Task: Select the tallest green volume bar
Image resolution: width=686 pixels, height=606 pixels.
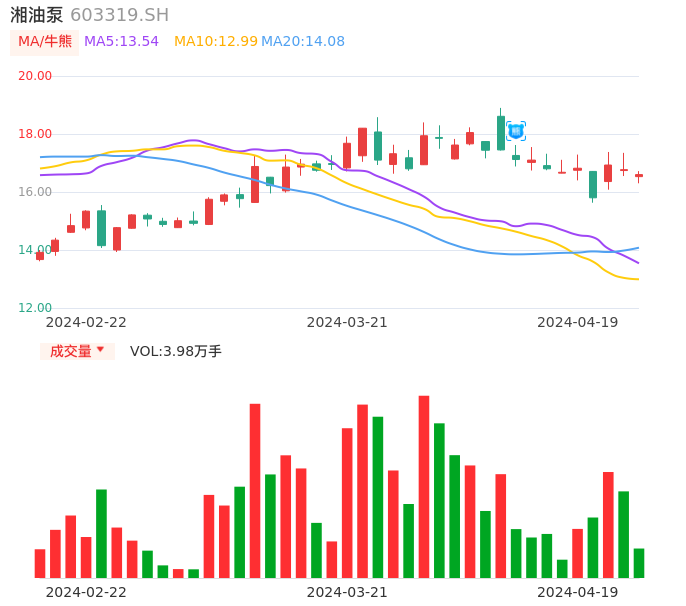Action: click(x=378, y=497)
